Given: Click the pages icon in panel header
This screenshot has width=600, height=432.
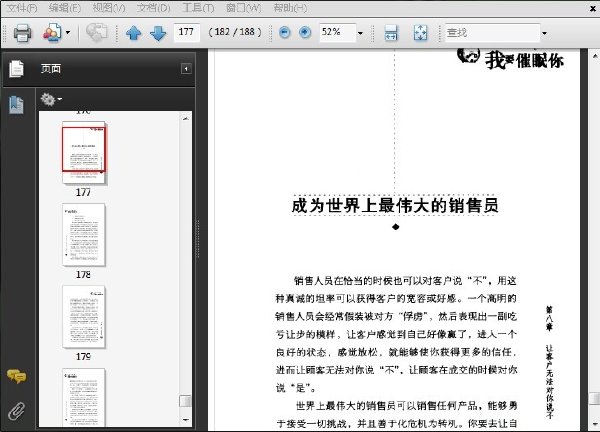Looking at the screenshot, I should [16, 69].
